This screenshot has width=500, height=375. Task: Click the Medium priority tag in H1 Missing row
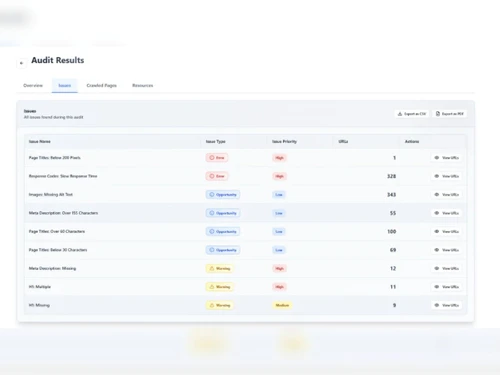282,305
